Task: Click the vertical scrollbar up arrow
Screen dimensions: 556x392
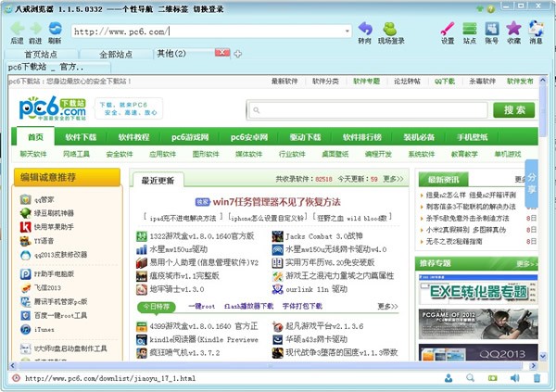Action: pos(543,81)
